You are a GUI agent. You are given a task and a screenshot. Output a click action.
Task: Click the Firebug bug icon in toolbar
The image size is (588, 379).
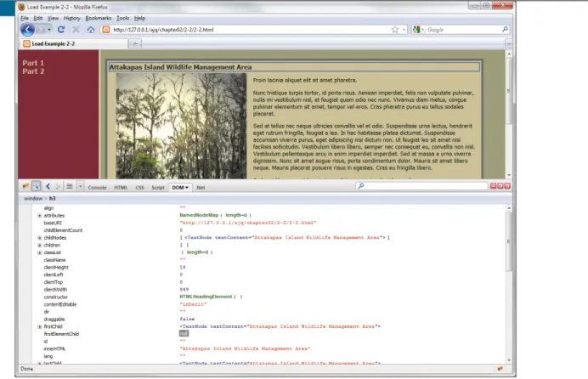click(x=25, y=186)
